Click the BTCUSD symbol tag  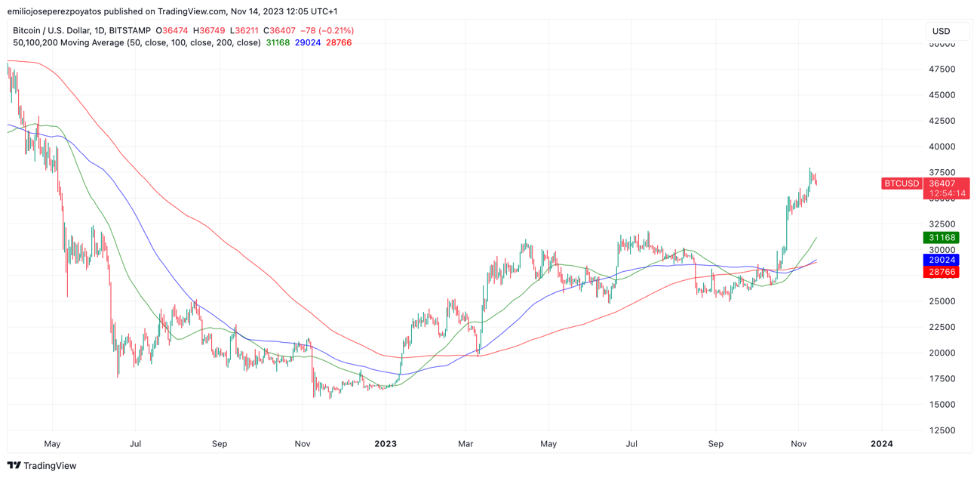coord(902,183)
